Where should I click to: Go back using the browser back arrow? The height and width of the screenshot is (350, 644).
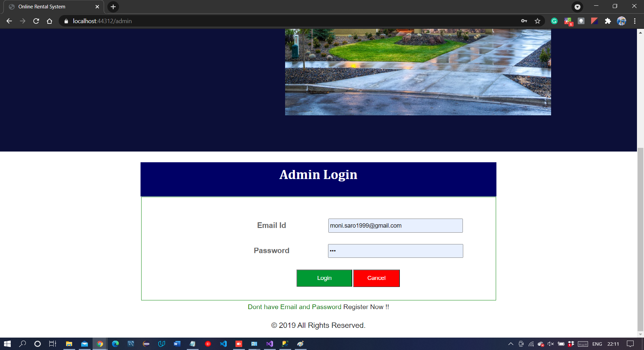pos(9,21)
